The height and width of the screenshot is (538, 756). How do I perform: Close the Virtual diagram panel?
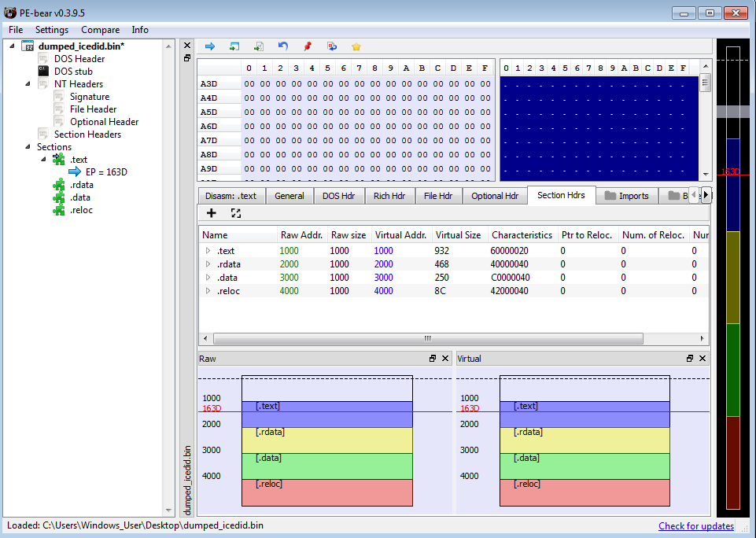coord(703,359)
